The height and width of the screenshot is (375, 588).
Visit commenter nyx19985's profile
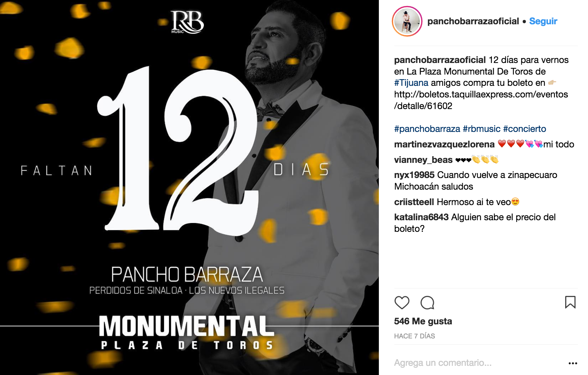pos(414,175)
